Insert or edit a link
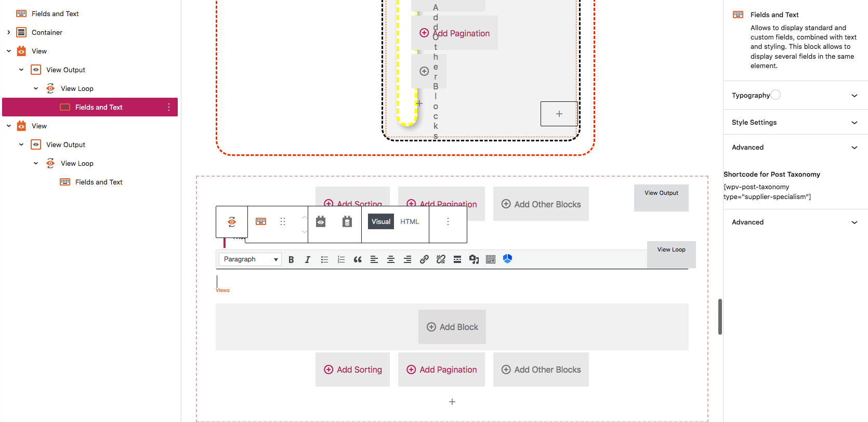The width and height of the screenshot is (868, 422). pos(424,259)
